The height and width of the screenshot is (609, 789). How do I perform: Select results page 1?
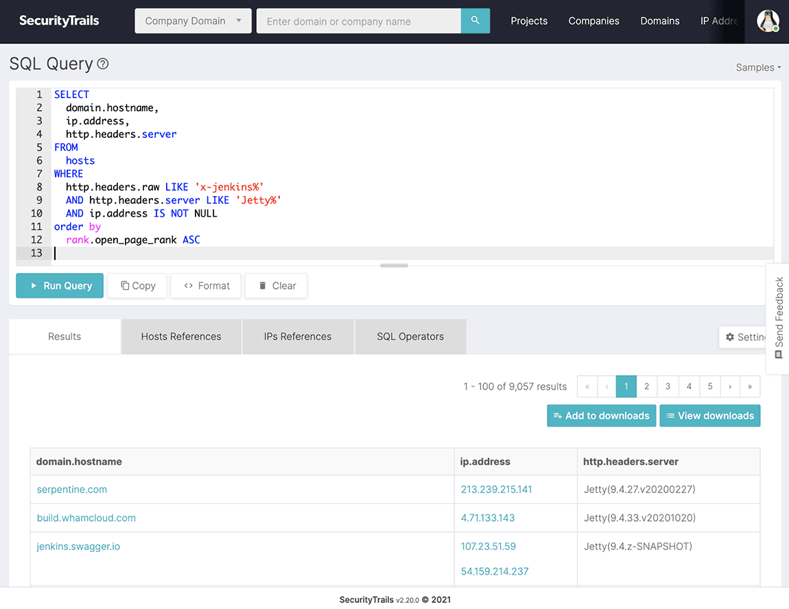click(626, 387)
